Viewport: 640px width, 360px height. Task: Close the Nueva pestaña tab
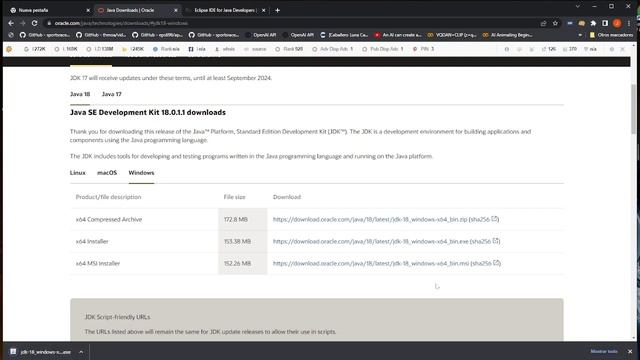[x=88, y=10]
